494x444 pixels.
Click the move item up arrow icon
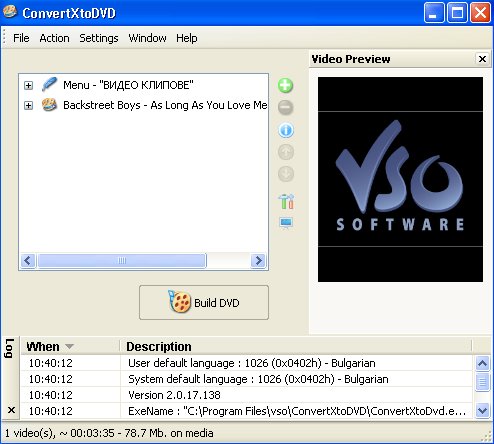point(286,152)
